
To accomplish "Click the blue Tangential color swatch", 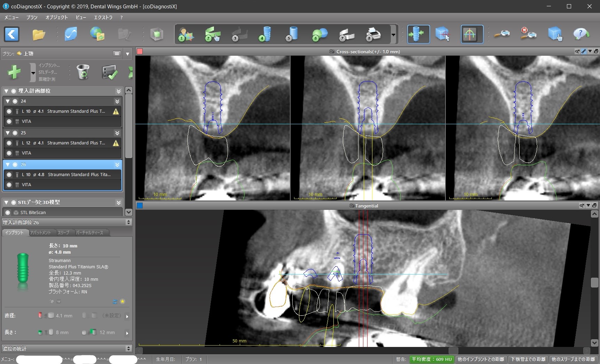I will (x=140, y=206).
